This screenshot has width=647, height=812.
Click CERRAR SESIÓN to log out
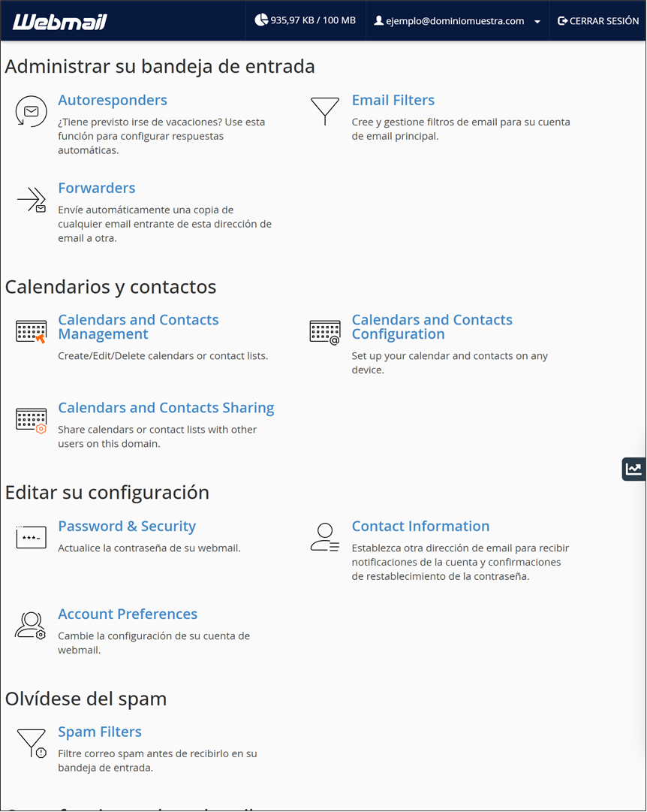pyautogui.click(x=597, y=21)
